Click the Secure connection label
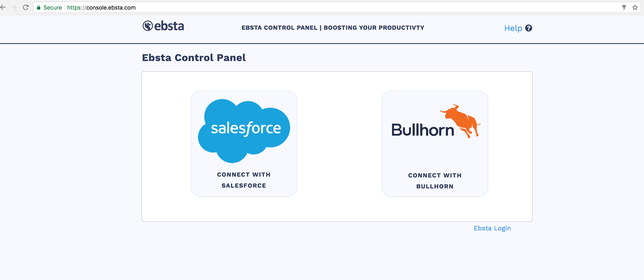 coord(52,8)
